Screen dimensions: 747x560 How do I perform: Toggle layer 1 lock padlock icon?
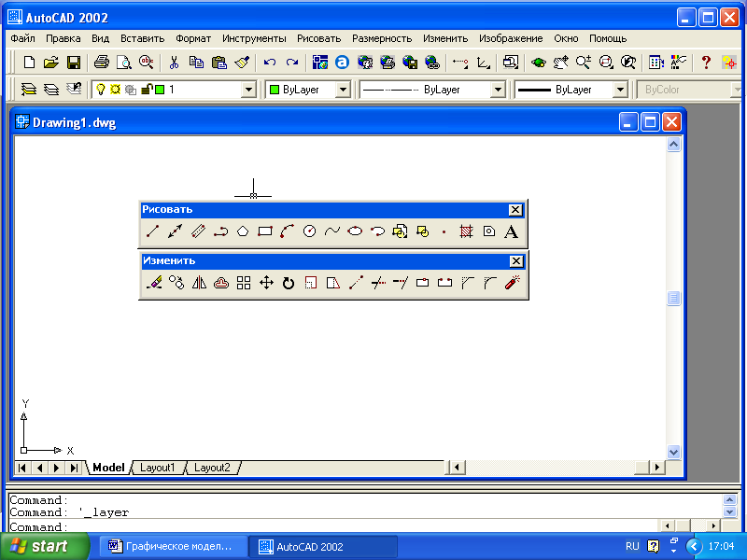tap(147, 89)
